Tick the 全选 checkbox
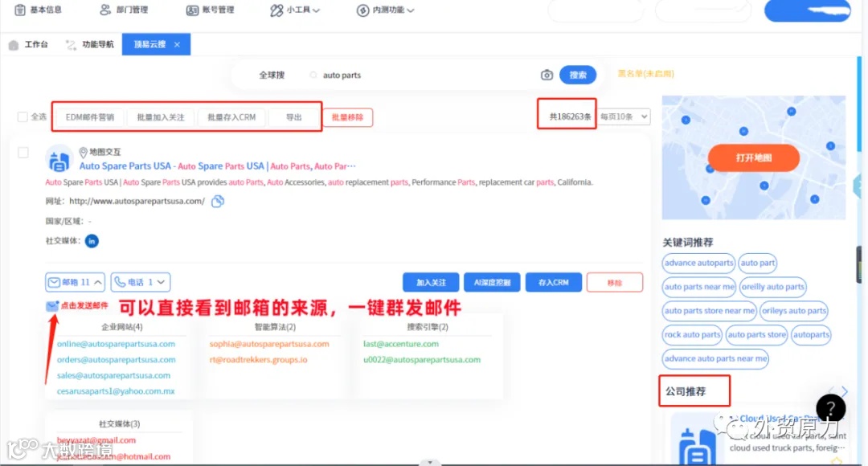This screenshot has width=868, height=466. point(23,117)
